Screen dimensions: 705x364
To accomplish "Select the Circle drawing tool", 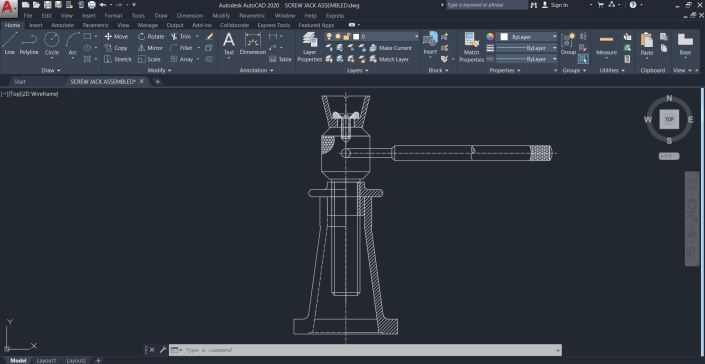I will coord(52,44).
